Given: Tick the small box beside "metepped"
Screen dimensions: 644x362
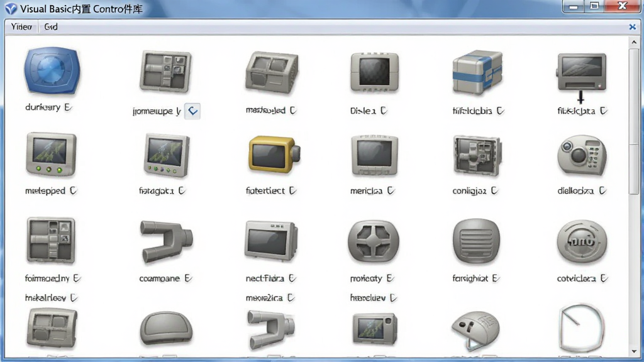Looking at the screenshot, I should point(73,190).
